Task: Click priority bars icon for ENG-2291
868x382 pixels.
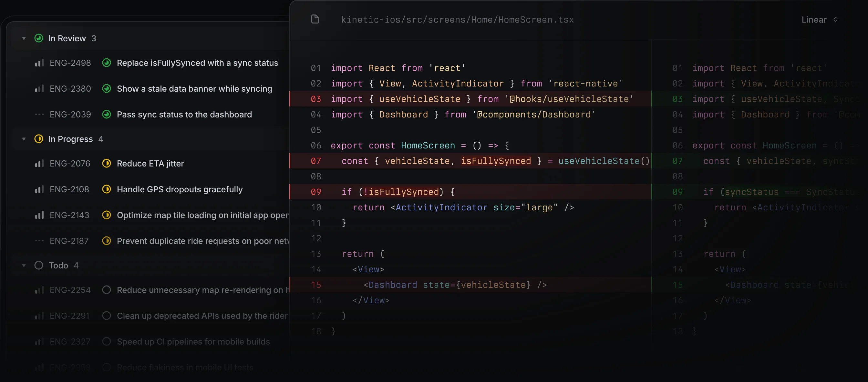Action: [x=39, y=316]
